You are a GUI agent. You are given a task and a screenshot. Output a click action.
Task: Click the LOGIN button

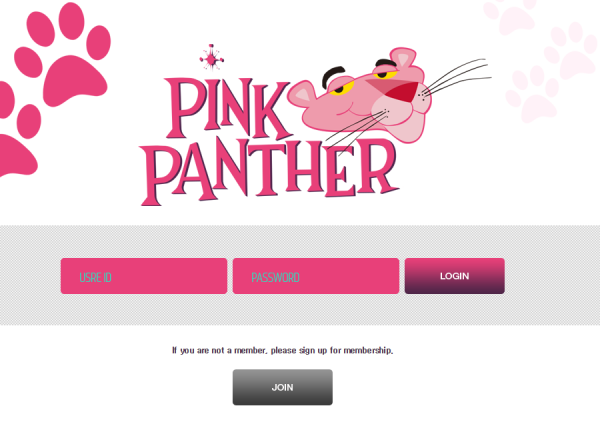pyautogui.click(x=455, y=276)
